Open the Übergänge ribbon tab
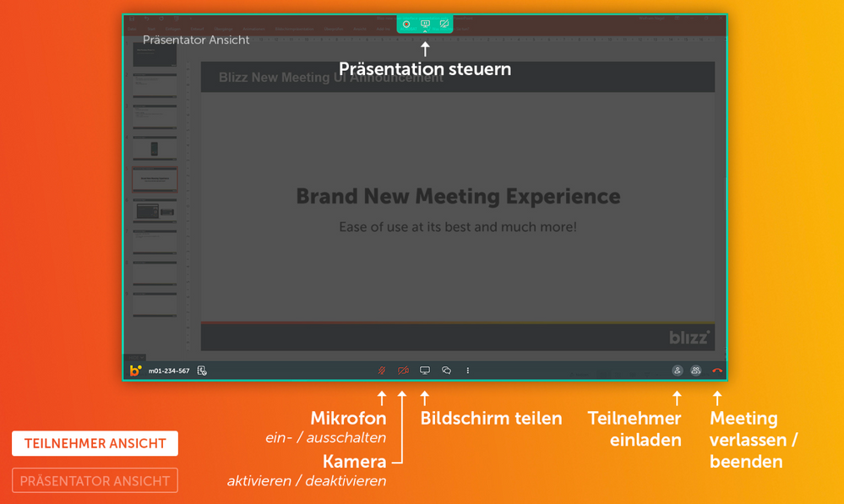This screenshot has width=844, height=504. (223, 29)
